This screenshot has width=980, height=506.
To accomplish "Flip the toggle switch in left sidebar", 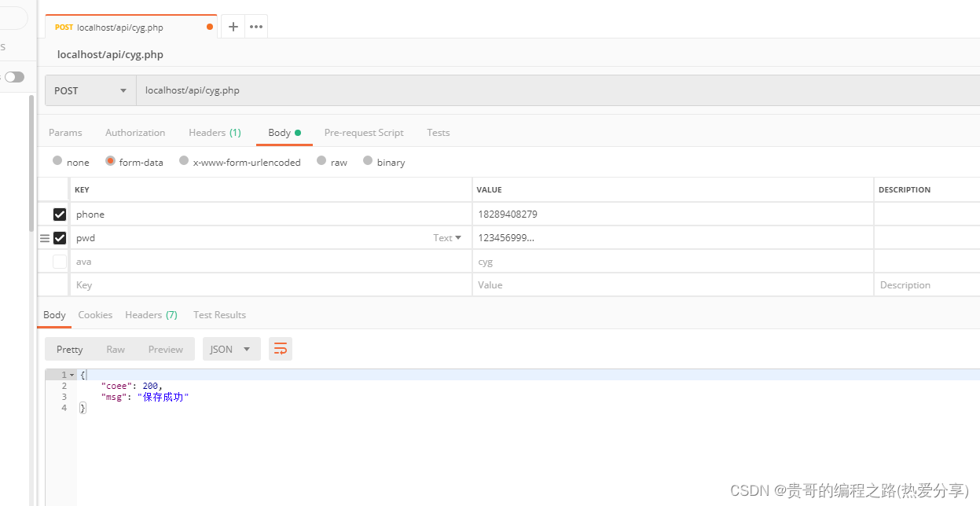I will tap(14, 77).
